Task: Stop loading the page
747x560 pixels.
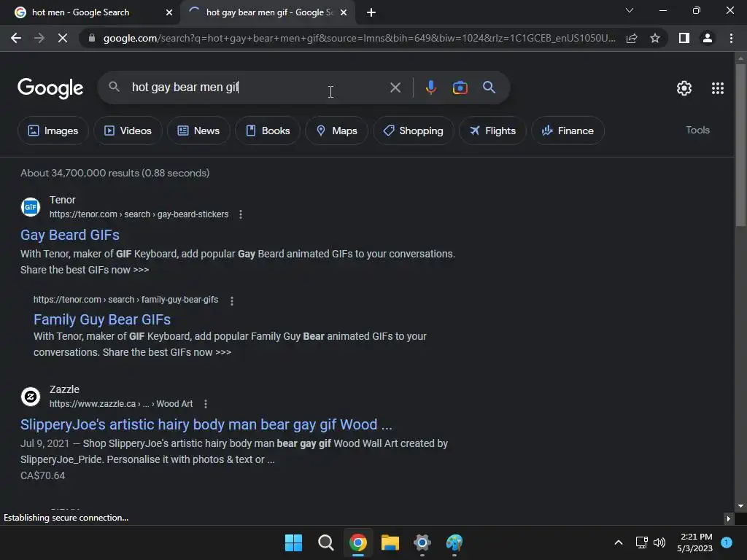Action: [63, 38]
